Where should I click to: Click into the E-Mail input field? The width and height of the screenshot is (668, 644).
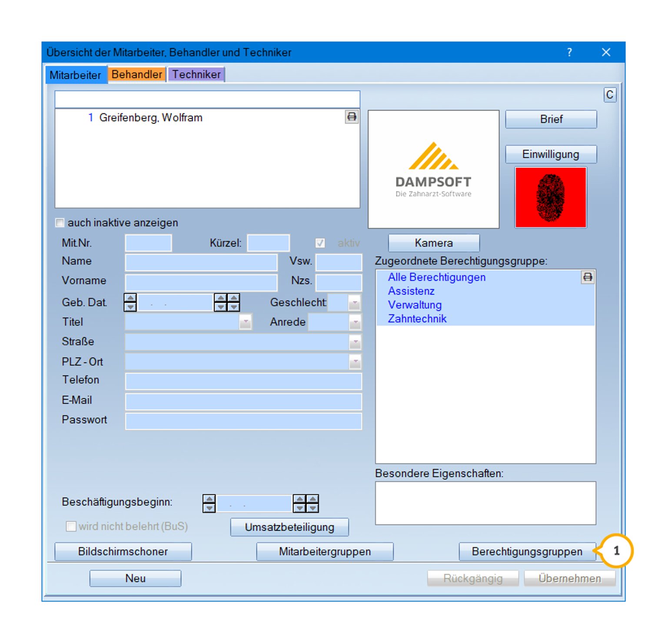tap(243, 401)
